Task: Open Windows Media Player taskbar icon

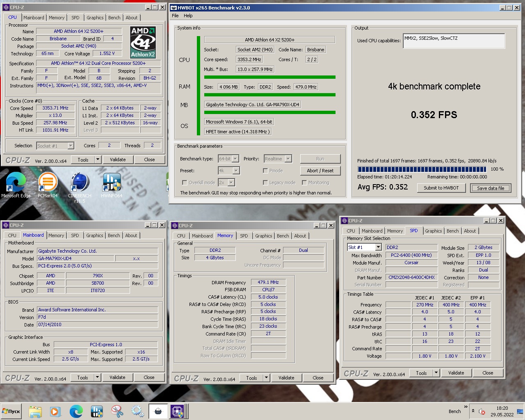Action: click(x=55, y=411)
